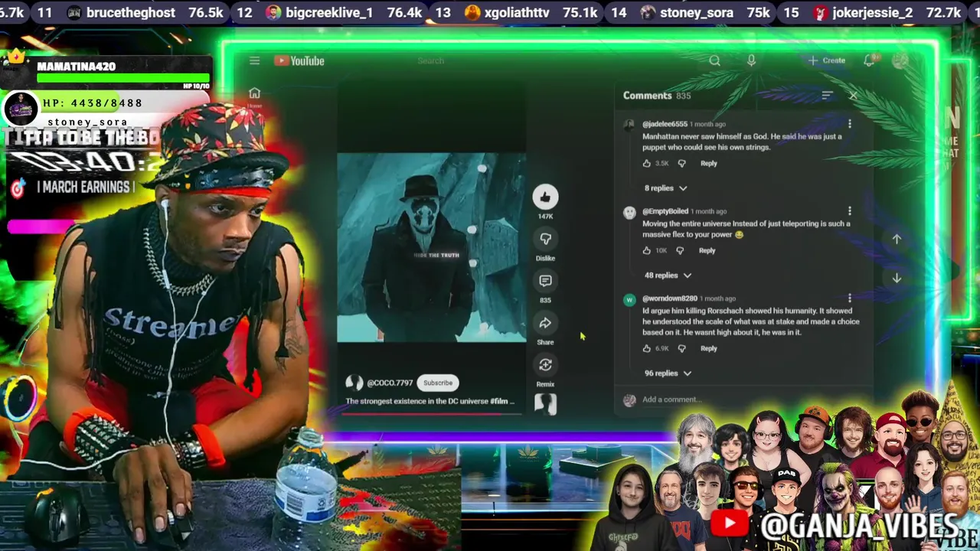Click the YouTube logo
The image size is (980, 551).
coord(299,60)
